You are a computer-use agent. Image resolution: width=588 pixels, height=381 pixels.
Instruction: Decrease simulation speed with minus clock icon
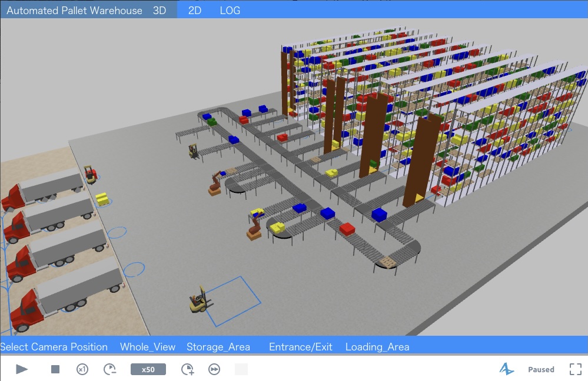click(x=109, y=369)
